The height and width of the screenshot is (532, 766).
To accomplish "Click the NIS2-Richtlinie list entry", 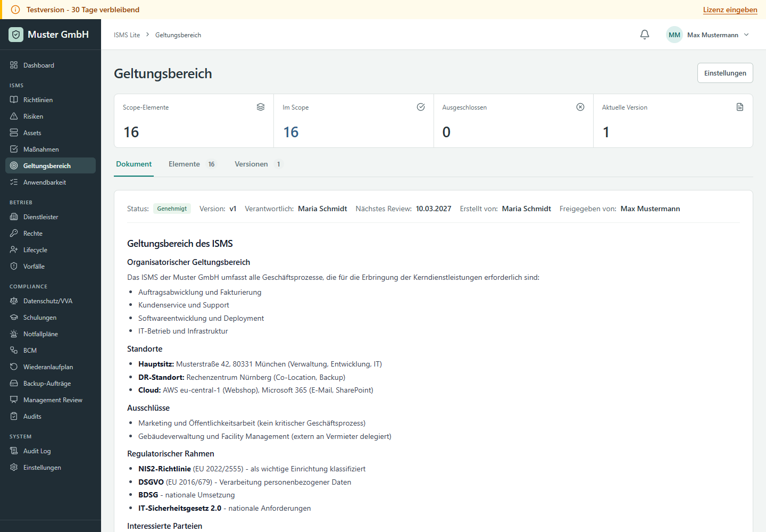I will coord(252,469).
